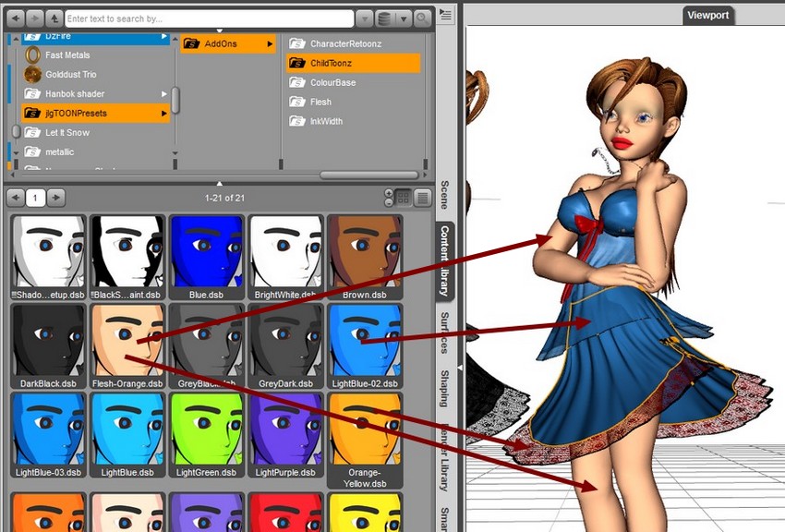Click the database search scope icon
This screenshot has width=785, height=532.
tap(384, 19)
